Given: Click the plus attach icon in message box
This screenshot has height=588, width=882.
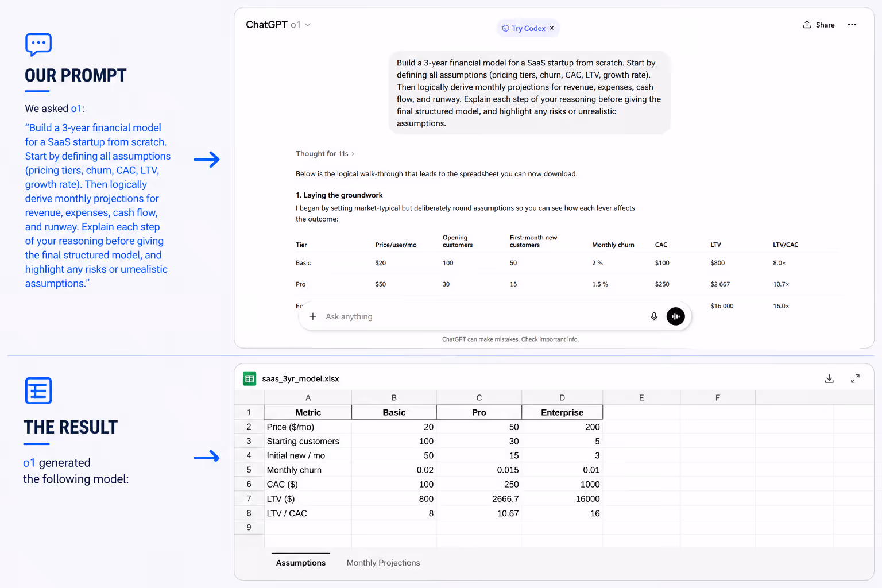Looking at the screenshot, I should 313,316.
